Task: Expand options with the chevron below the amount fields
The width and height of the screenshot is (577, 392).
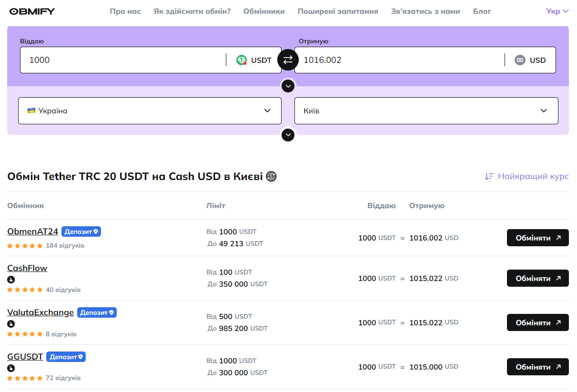Action: click(288, 86)
